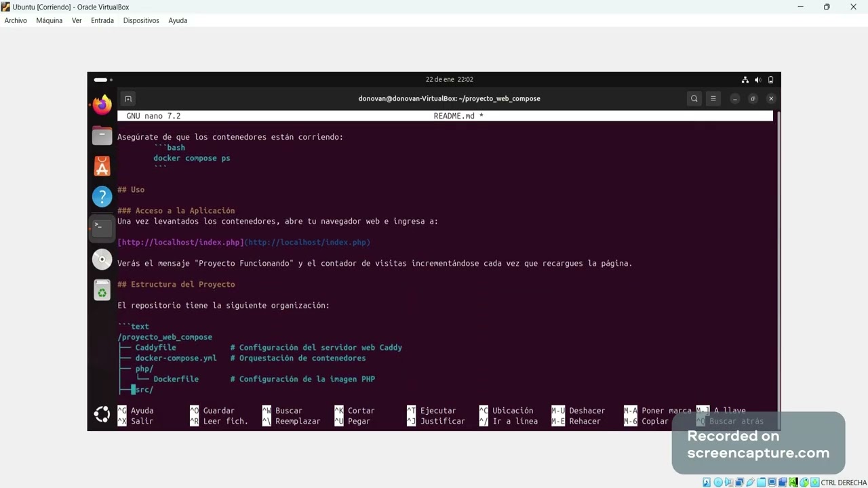Click the nano Ir a línea shortcut
This screenshot has height=488, width=868.
pyautogui.click(x=509, y=422)
